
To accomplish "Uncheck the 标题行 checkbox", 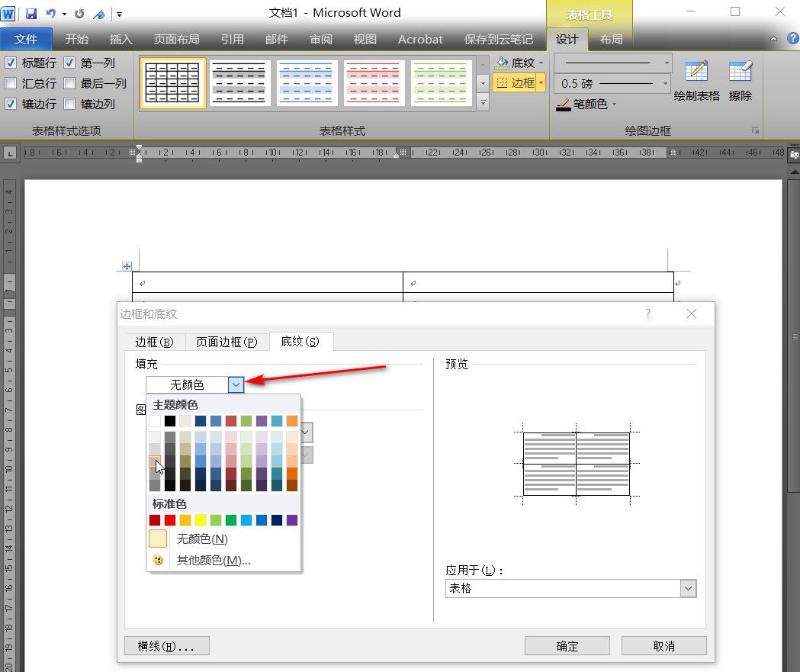I will tap(9, 63).
